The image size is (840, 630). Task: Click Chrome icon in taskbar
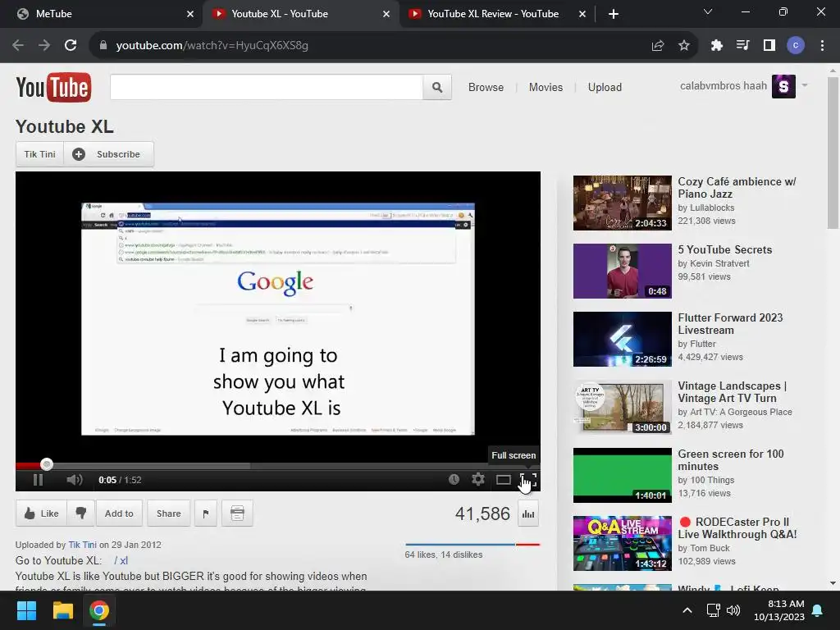[99, 610]
